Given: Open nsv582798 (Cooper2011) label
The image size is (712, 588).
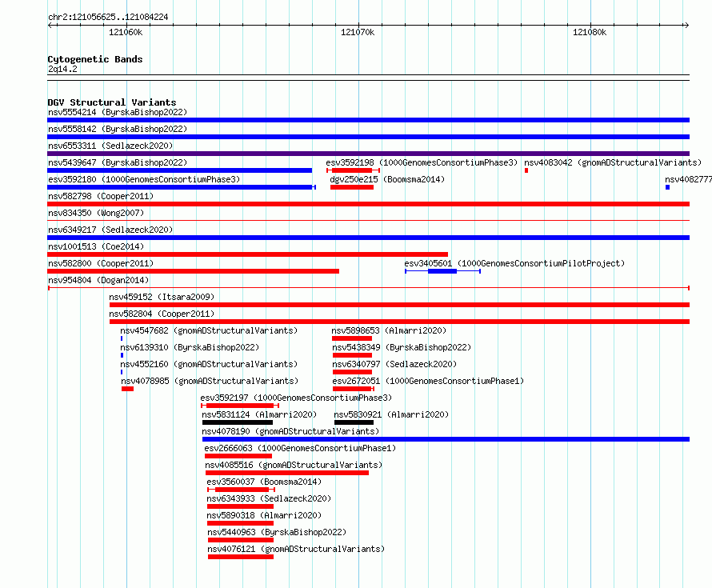Looking at the screenshot, I should tap(101, 196).
